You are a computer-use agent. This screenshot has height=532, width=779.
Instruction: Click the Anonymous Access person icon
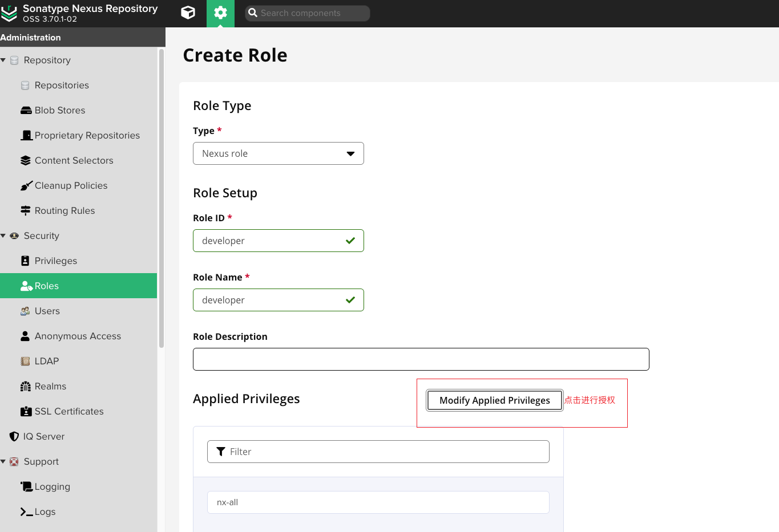[x=25, y=336]
